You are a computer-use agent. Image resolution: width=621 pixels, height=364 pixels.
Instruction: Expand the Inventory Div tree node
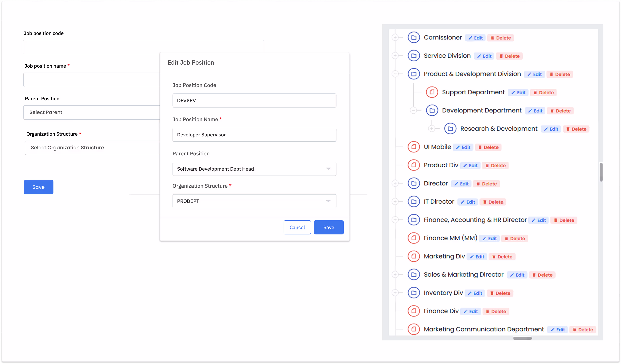coord(395,293)
